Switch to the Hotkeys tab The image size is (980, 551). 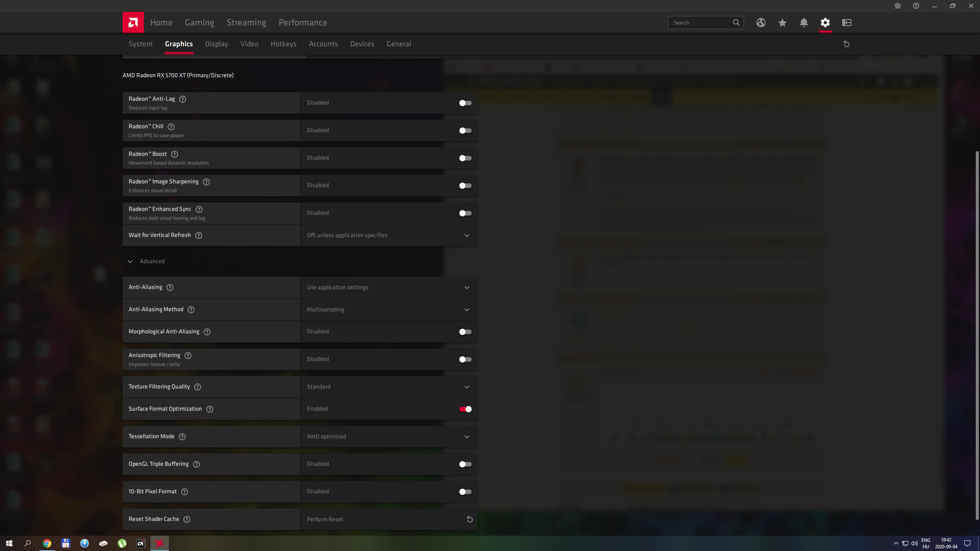(x=283, y=44)
